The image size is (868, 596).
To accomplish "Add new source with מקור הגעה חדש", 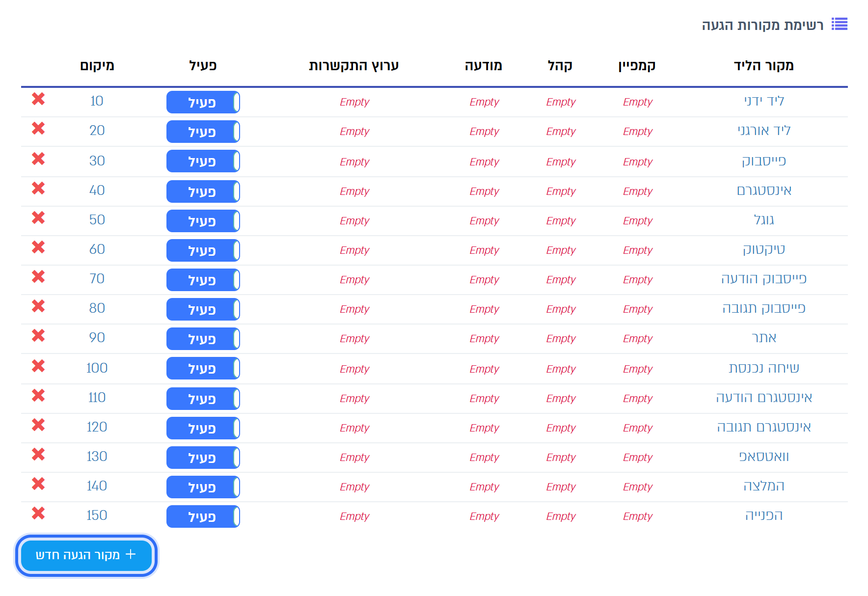I will [86, 556].
